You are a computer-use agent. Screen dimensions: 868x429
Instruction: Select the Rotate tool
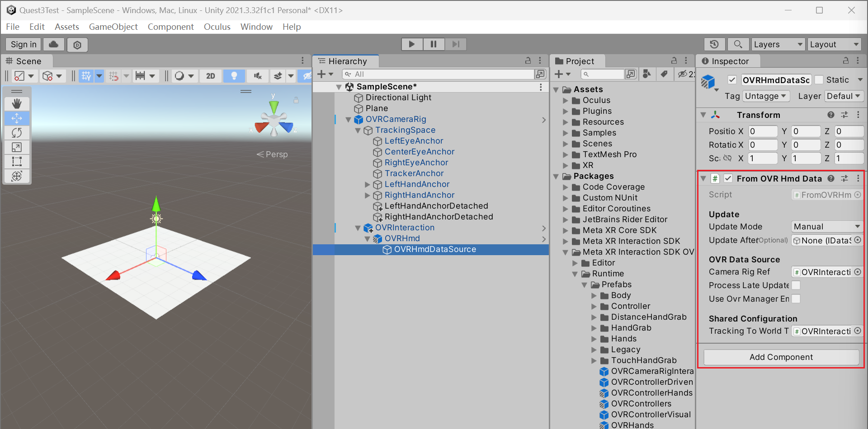pyautogui.click(x=17, y=133)
